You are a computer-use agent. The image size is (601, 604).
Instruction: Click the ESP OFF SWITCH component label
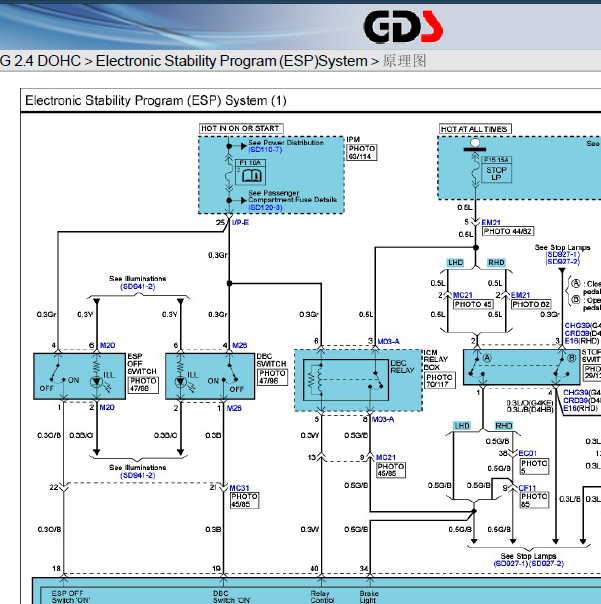coord(141,364)
